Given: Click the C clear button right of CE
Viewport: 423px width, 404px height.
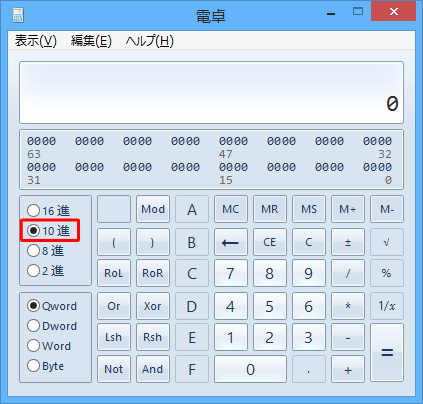Looking at the screenshot, I should pyautogui.click(x=309, y=242).
